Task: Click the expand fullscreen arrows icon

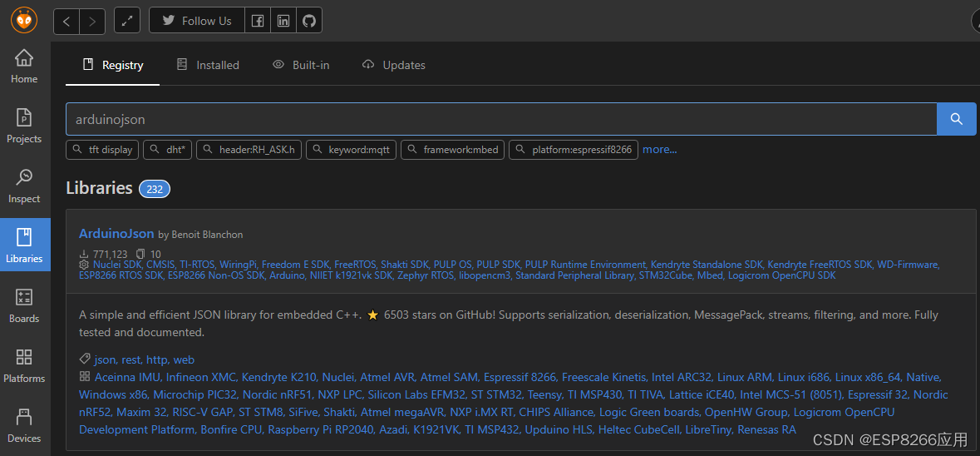Action: pyautogui.click(x=127, y=22)
